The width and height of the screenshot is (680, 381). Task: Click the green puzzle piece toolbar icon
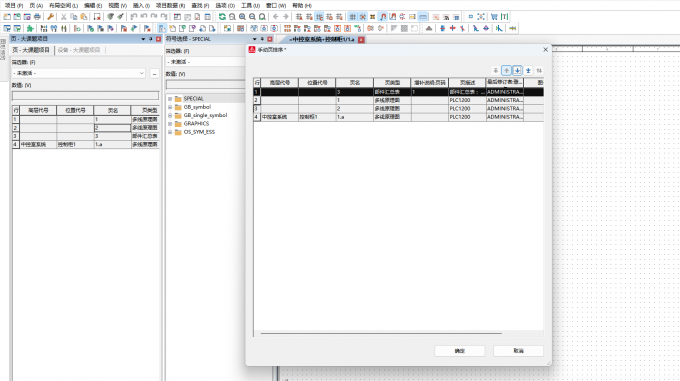(x=30, y=28)
